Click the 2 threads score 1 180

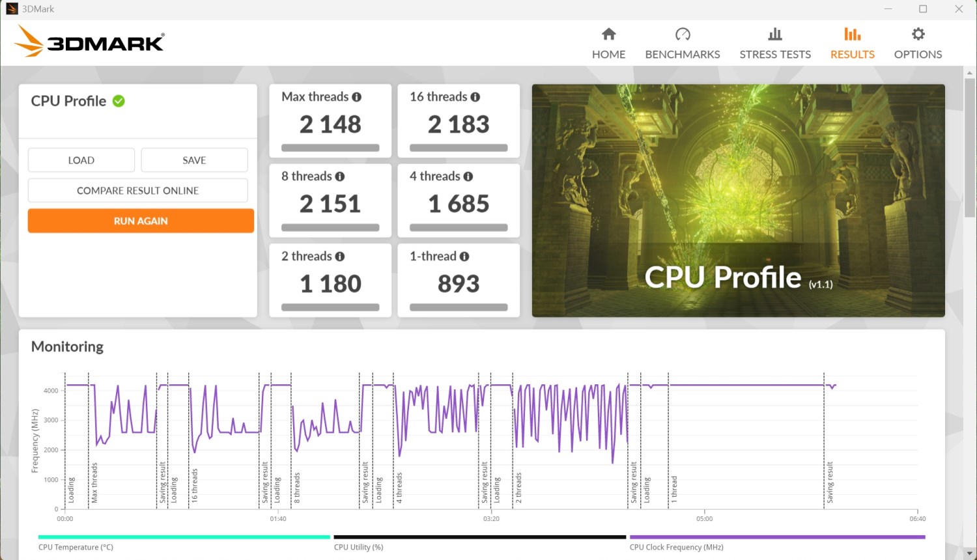tap(330, 284)
